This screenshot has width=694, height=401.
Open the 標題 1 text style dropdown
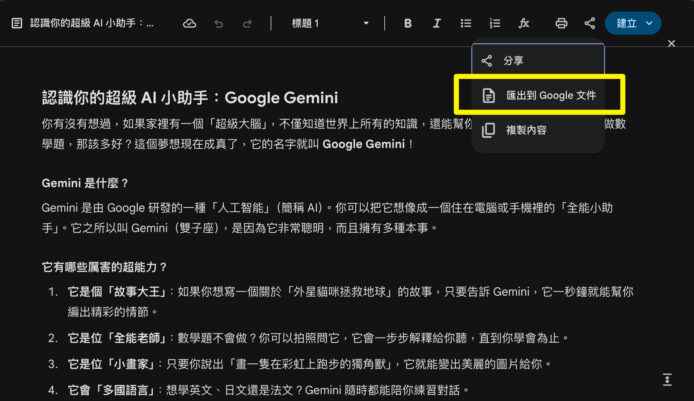(330, 23)
